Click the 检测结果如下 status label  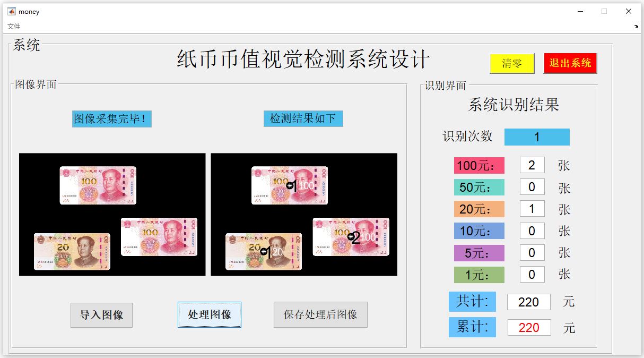pyautogui.click(x=303, y=119)
